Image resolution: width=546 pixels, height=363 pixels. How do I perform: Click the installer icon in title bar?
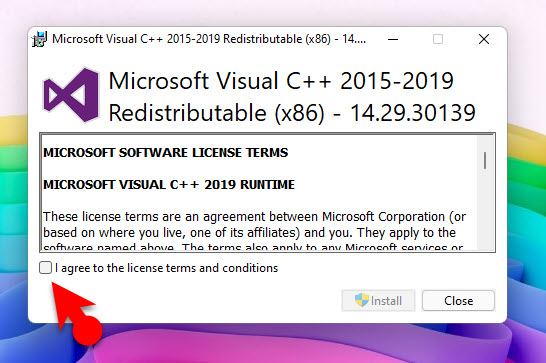point(39,39)
